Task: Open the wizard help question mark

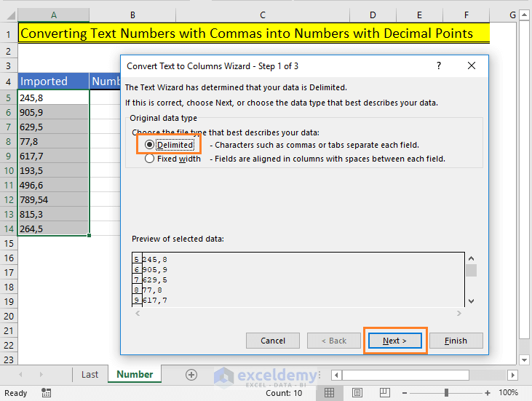Action: click(x=439, y=65)
